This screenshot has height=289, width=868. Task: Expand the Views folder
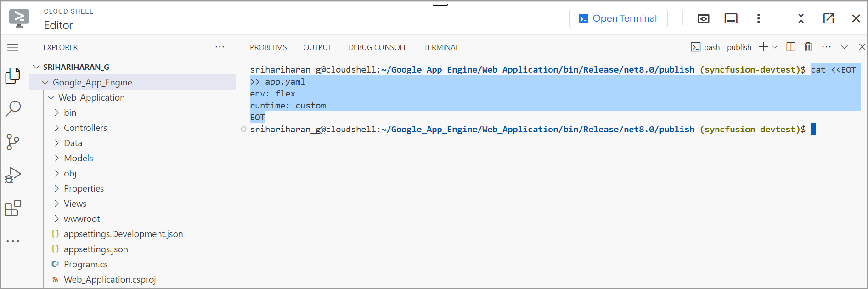point(56,204)
